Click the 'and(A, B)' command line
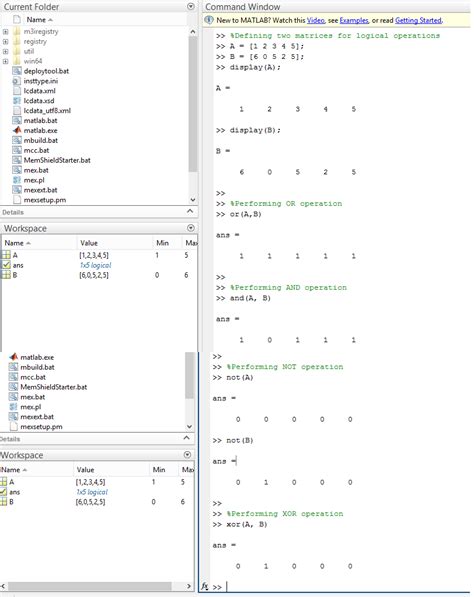 point(250,298)
